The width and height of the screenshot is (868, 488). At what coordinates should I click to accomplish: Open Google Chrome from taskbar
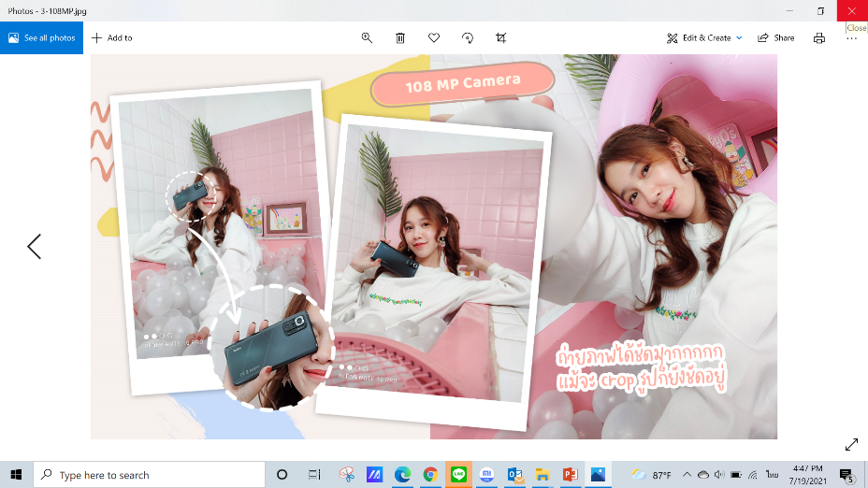tap(430, 474)
